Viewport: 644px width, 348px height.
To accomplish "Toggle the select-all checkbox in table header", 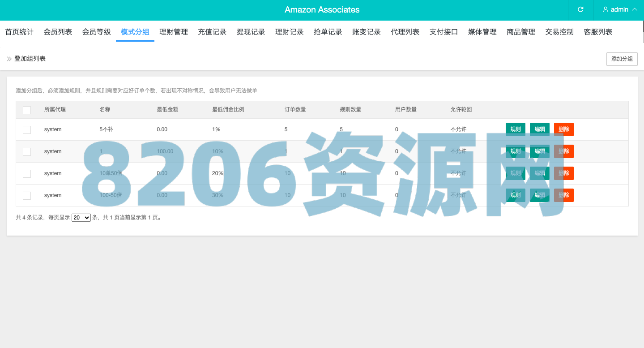I will [x=27, y=110].
